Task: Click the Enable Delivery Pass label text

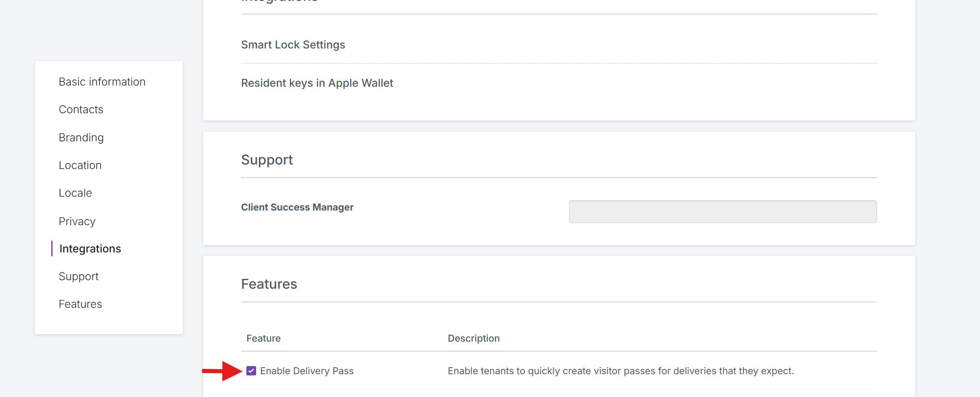Action: [x=307, y=371]
